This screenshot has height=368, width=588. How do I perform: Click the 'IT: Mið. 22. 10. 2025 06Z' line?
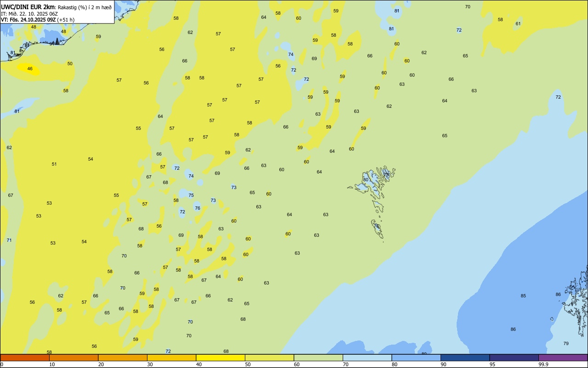point(29,14)
